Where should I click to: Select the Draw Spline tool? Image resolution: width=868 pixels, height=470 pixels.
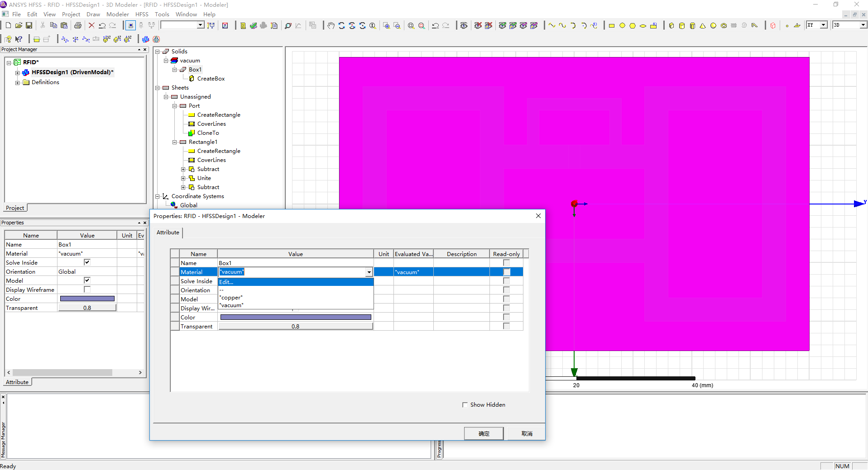click(x=562, y=25)
